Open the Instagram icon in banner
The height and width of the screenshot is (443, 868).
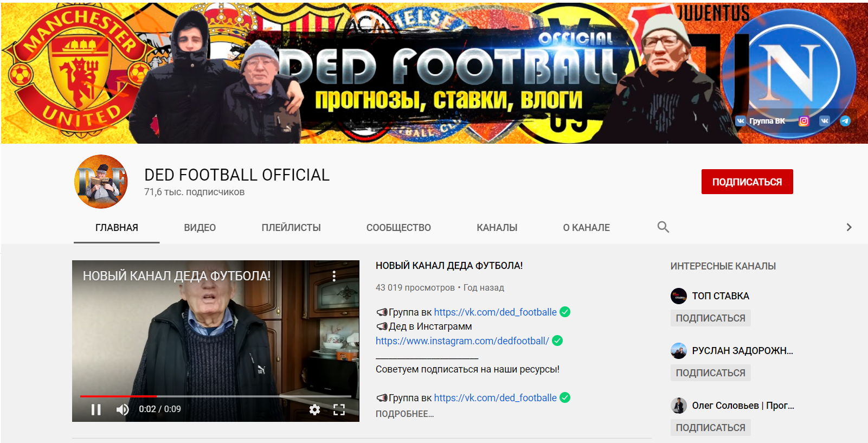click(x=804, y=121)
